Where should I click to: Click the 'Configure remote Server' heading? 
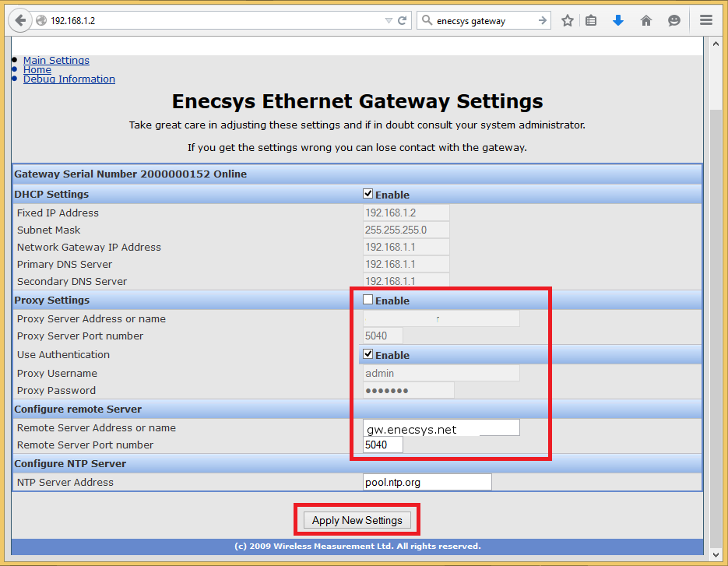click(78, 409)
